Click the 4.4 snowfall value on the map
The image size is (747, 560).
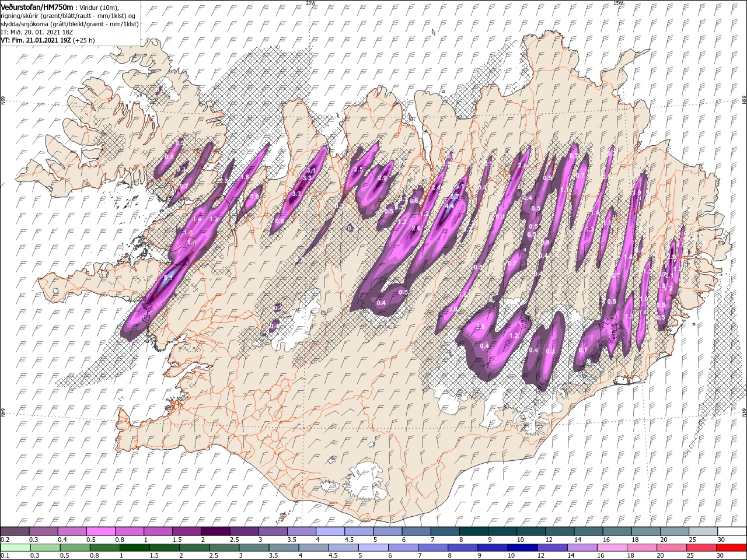[x=449, y=206]
